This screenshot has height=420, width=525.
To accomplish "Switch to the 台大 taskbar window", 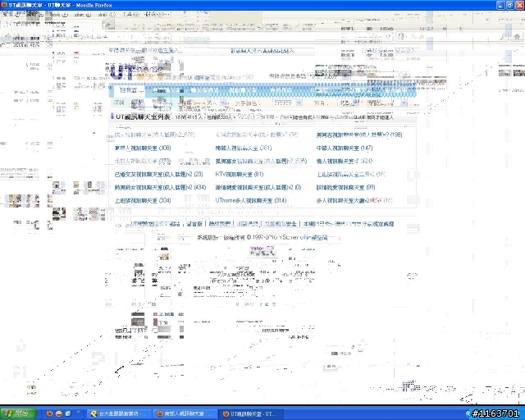I will pos(119,414).
